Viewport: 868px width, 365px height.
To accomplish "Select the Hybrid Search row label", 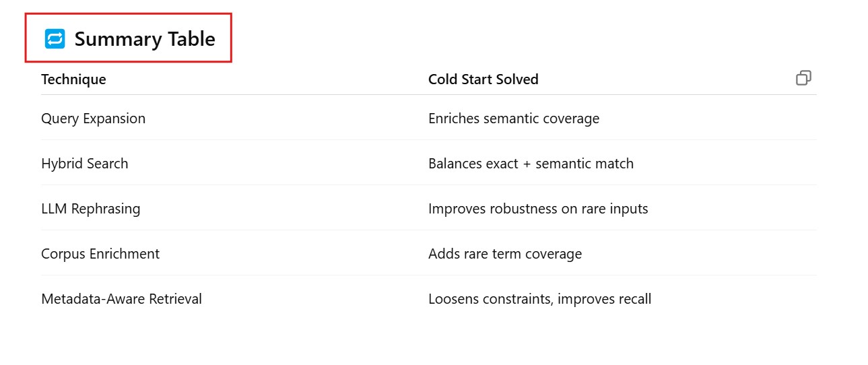I will point(84,164).
